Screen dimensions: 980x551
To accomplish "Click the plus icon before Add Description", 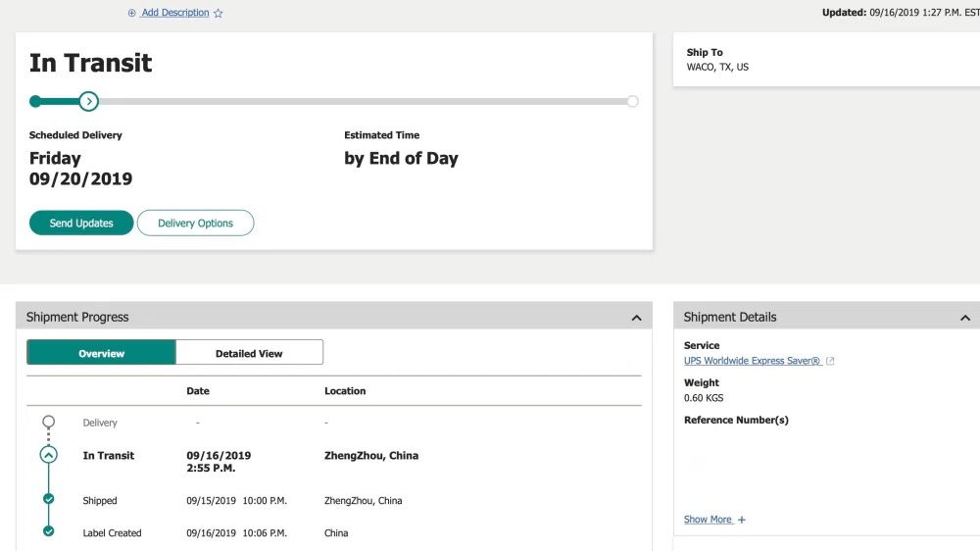I will coord(132,13).
